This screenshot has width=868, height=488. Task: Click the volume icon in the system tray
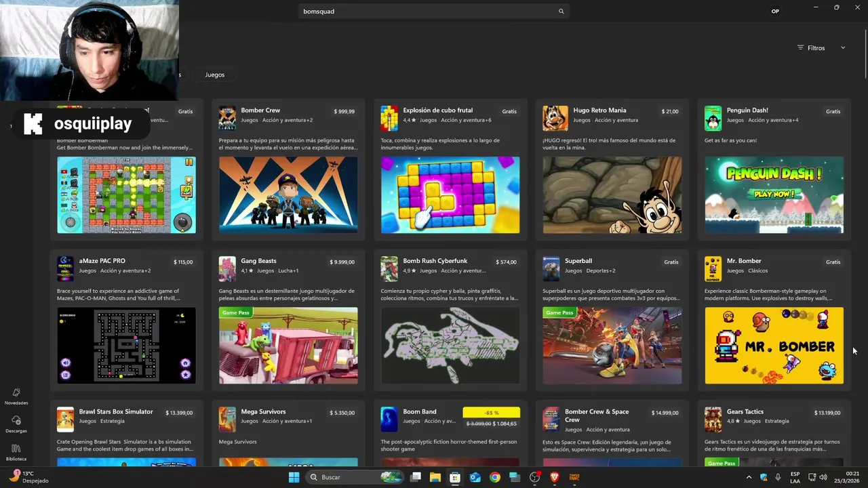823,477
